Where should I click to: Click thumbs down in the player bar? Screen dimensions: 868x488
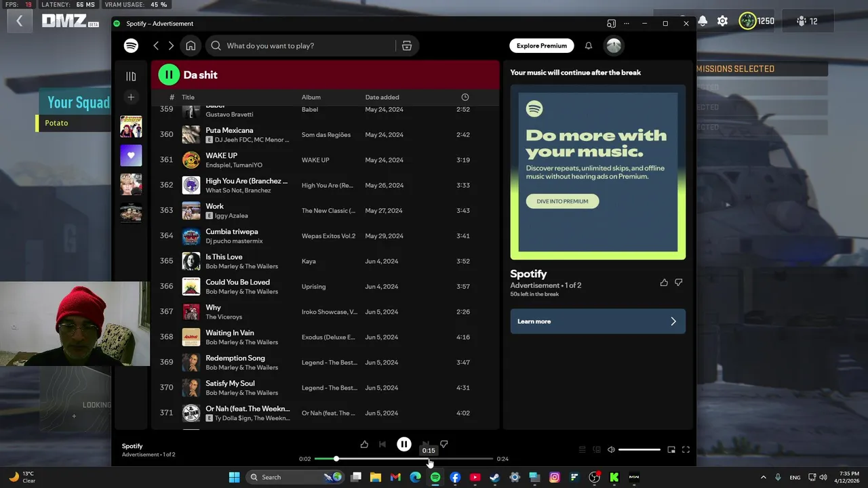coord(443,444)
